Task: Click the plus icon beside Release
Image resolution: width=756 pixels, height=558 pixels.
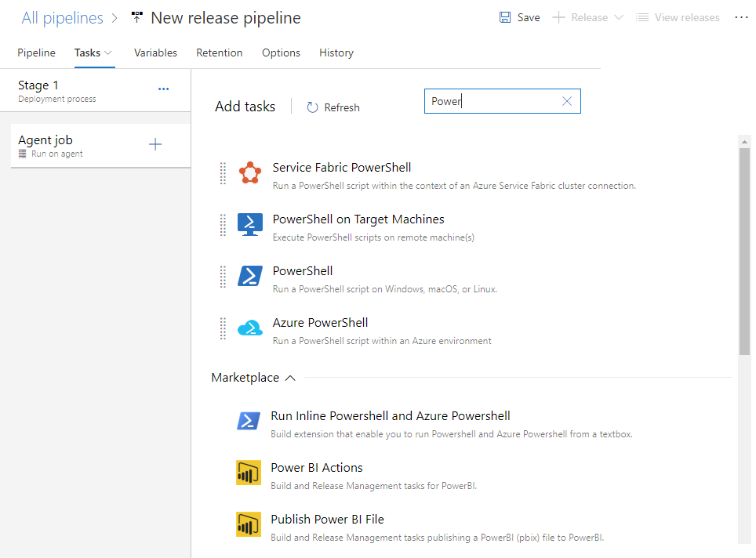Action: [x=558, y=17]
